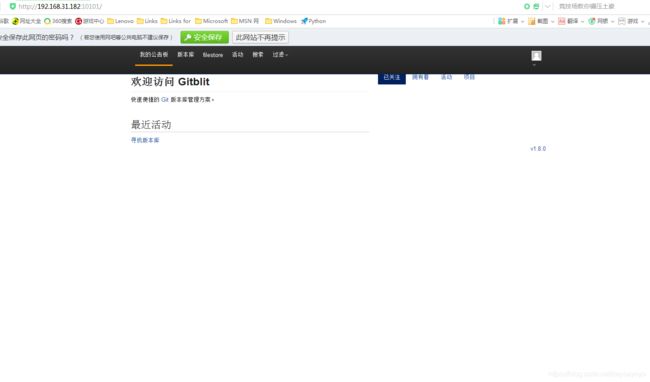Open the Python bookmark

(x=313, y=21)
